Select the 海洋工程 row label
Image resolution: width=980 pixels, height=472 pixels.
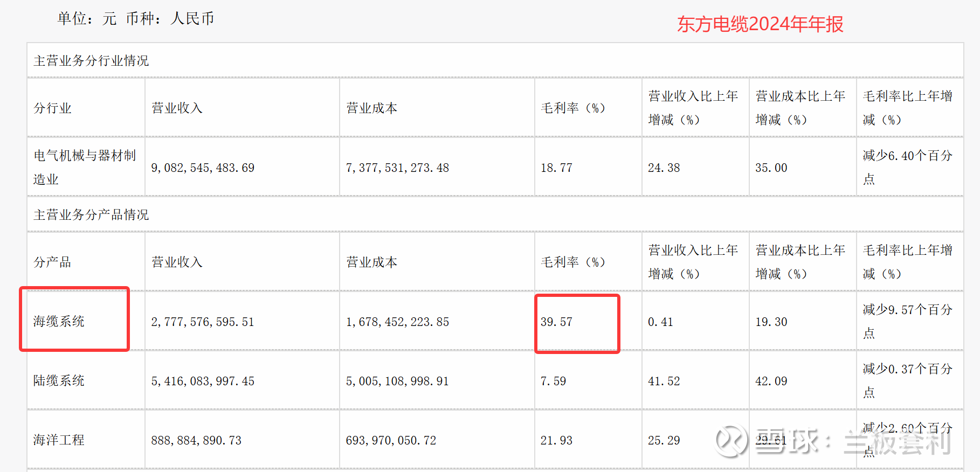click(59, 440)
